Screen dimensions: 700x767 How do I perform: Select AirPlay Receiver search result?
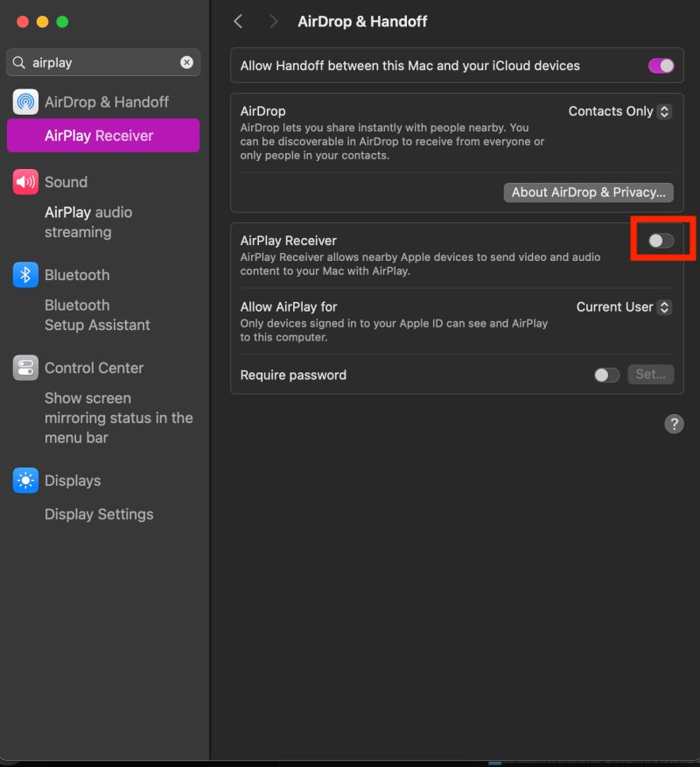pos(103,136)
